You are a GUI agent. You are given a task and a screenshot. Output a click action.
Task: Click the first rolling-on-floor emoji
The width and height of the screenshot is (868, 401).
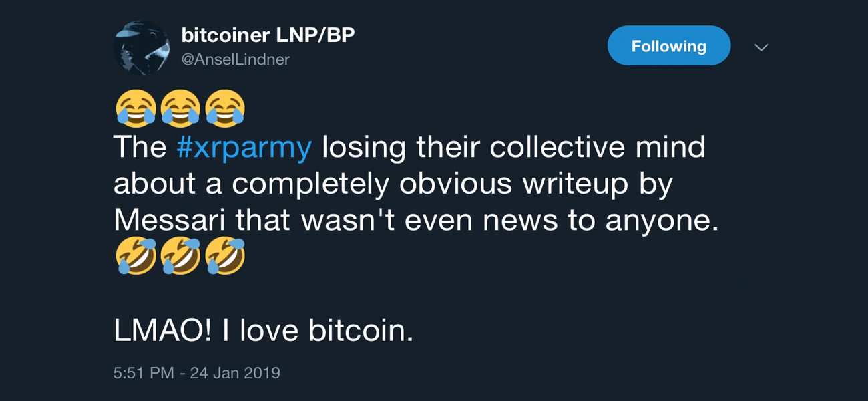pos(136,255)
